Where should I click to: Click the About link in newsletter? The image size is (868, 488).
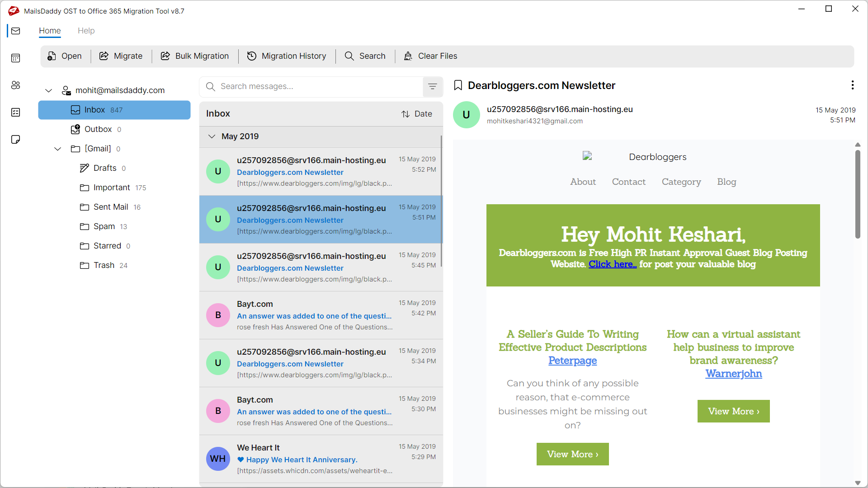pos(583,182)
